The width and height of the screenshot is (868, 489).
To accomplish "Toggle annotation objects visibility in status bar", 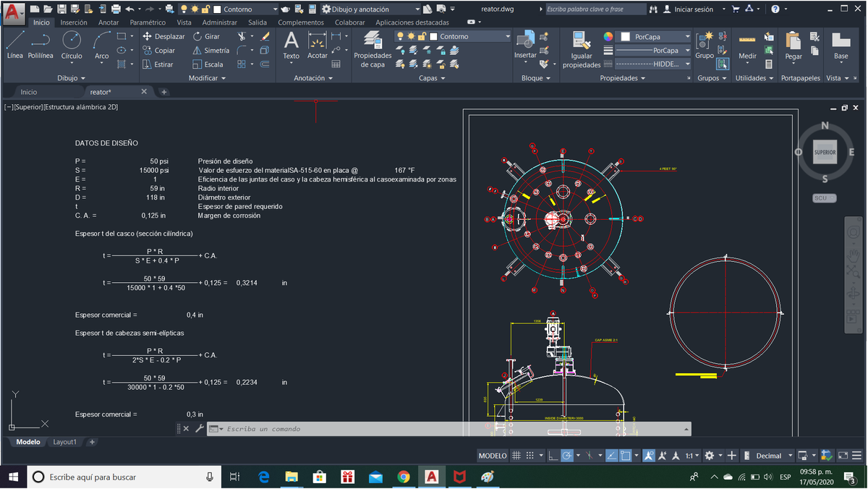I will [x=649, y=456].
